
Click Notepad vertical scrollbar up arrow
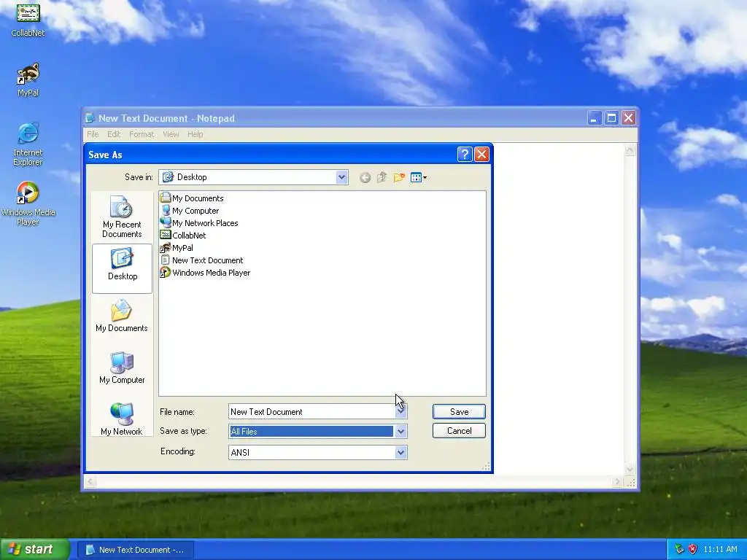coord(630,150)
